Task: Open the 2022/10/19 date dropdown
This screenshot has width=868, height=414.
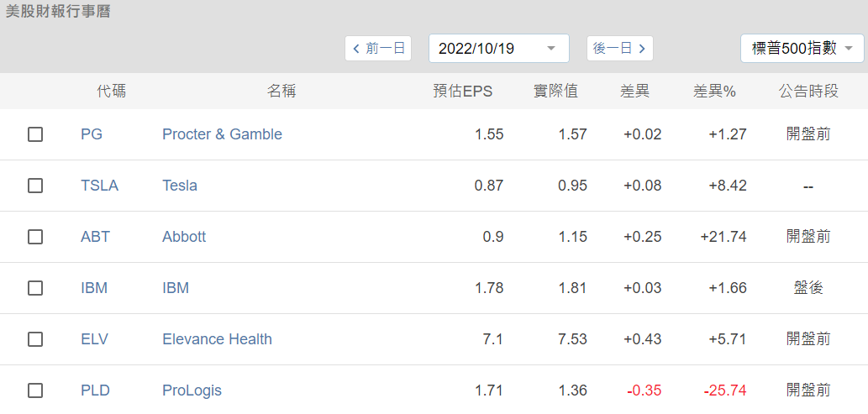Action: coord(498,49)
